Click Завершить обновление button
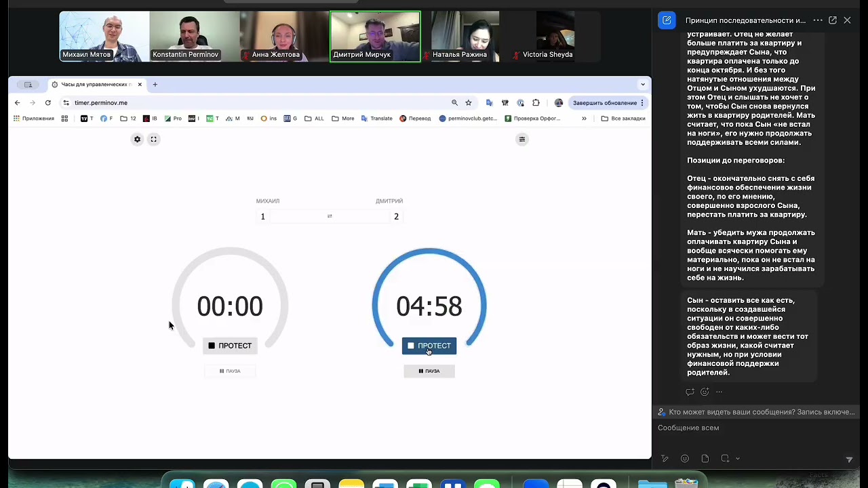 608,103
